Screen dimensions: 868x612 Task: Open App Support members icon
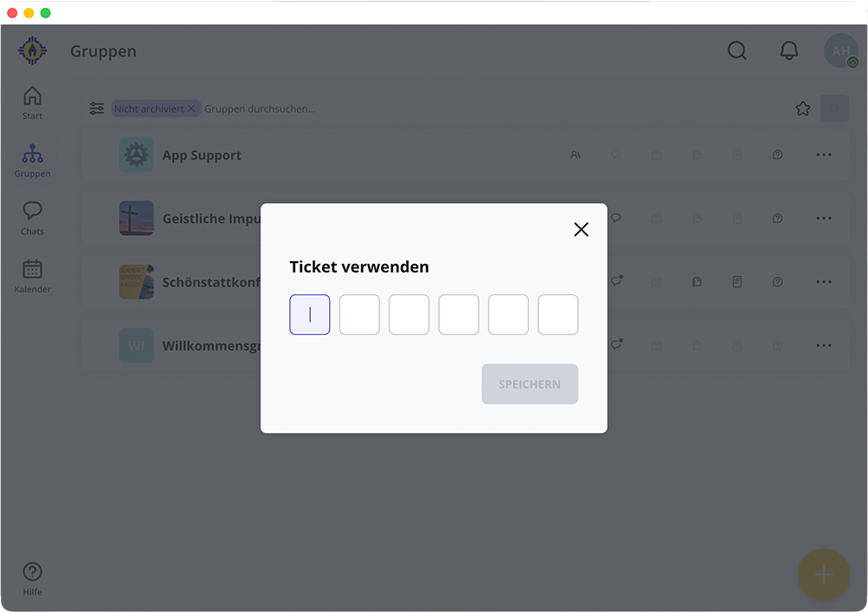click(575, 155)
